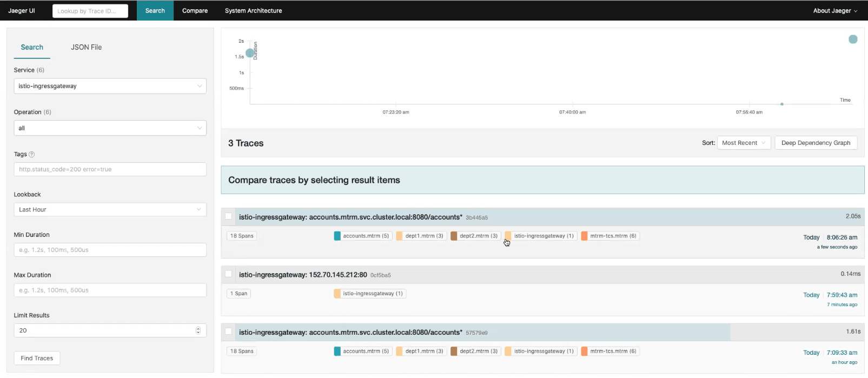Image resolution: width=868 pixels, height=378 pixels.
Task: Tick the checkbox for trace 152.70.145.212:80
Action: 229,274
